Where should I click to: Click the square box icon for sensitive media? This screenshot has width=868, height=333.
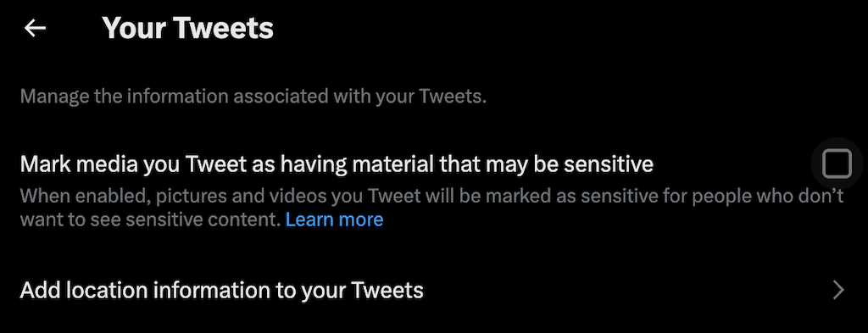click(837, 164)
